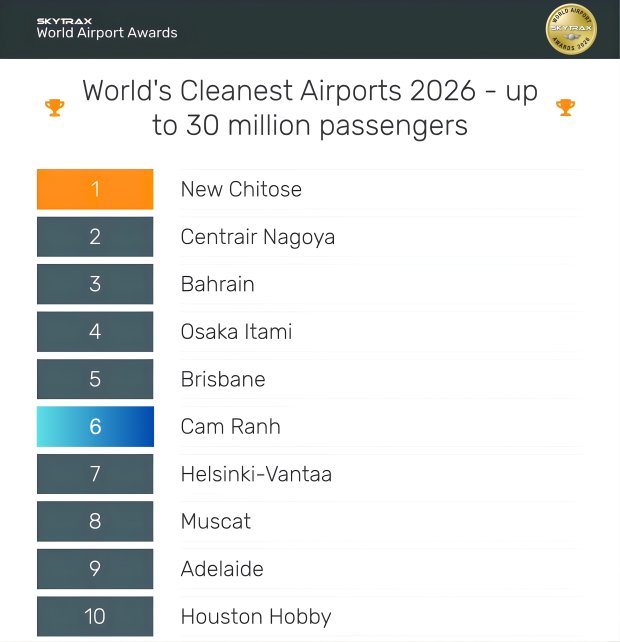
Task: Open the New Chitose airport entry
Action: 241,189
